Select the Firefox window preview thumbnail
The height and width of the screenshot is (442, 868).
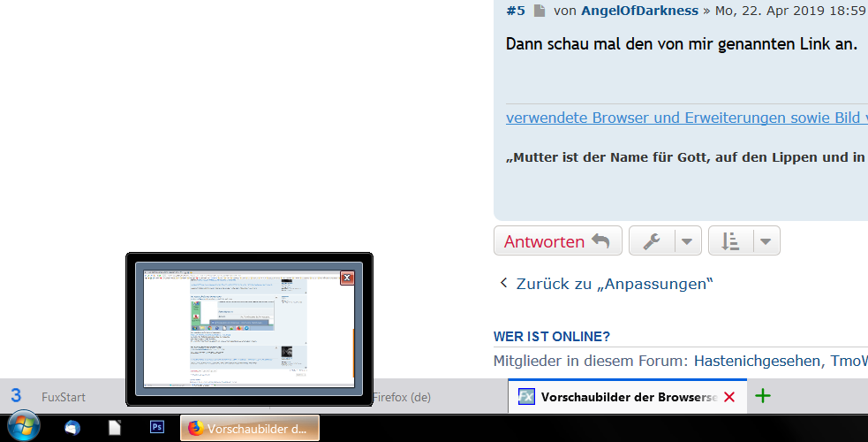(248, 329)
